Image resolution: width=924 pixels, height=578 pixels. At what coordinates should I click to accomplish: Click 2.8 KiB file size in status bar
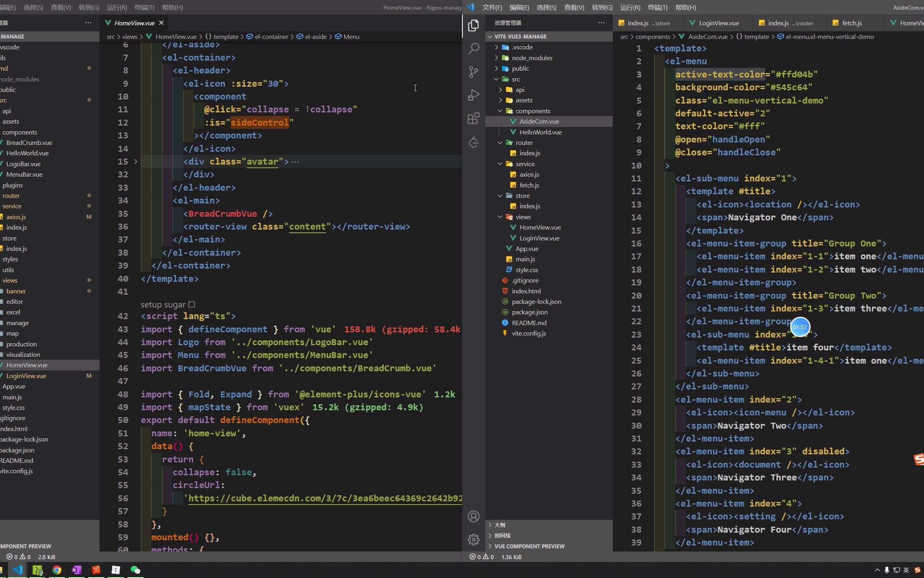47,557
